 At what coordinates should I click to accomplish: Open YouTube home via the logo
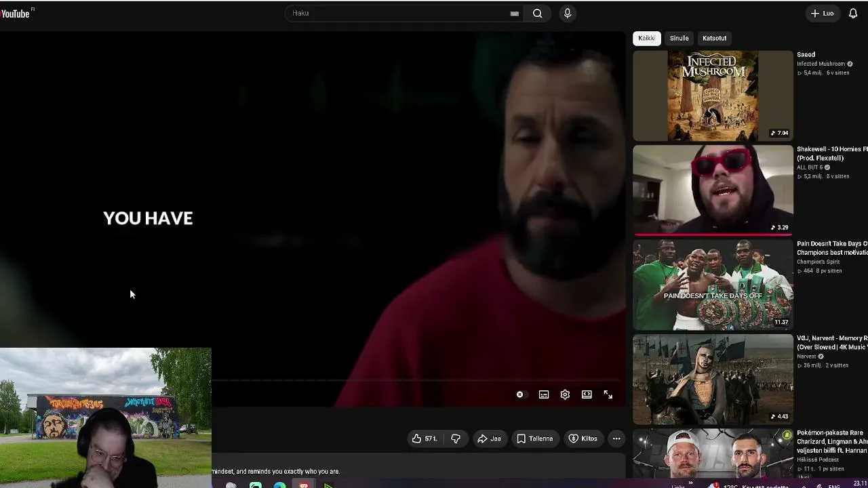[x=16, y=13]
